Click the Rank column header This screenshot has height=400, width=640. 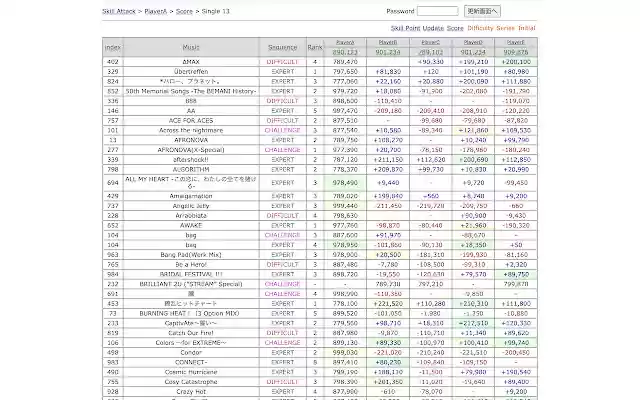tap(315, 47)
